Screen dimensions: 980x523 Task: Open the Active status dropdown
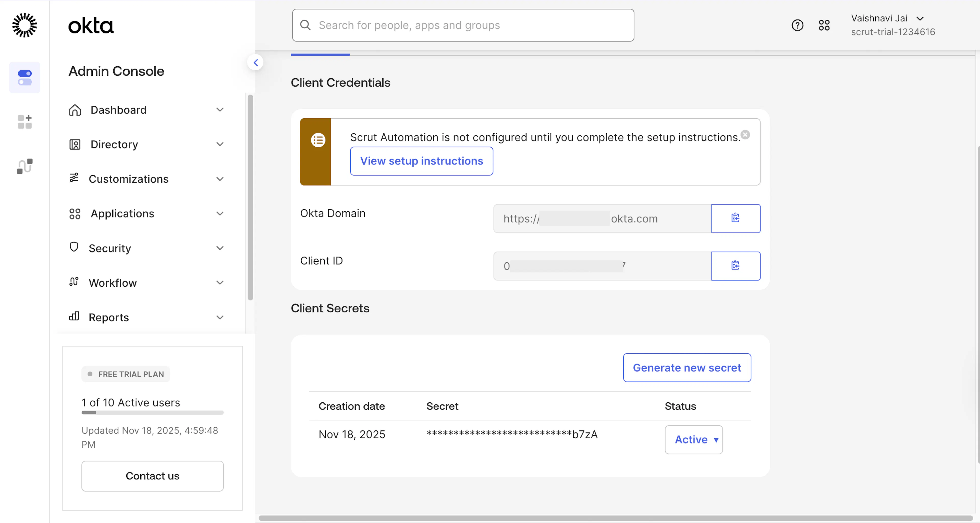click(694, 439)
